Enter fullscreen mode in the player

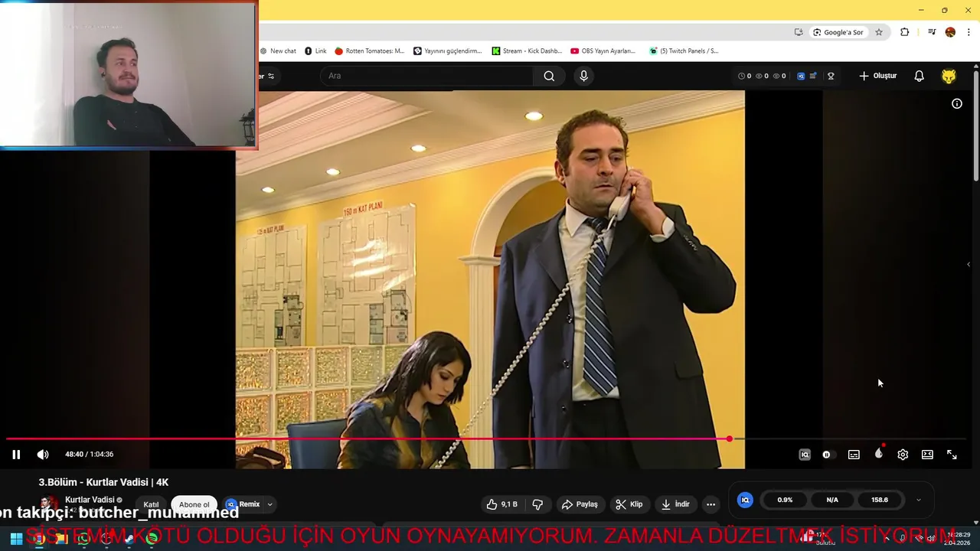952,455
